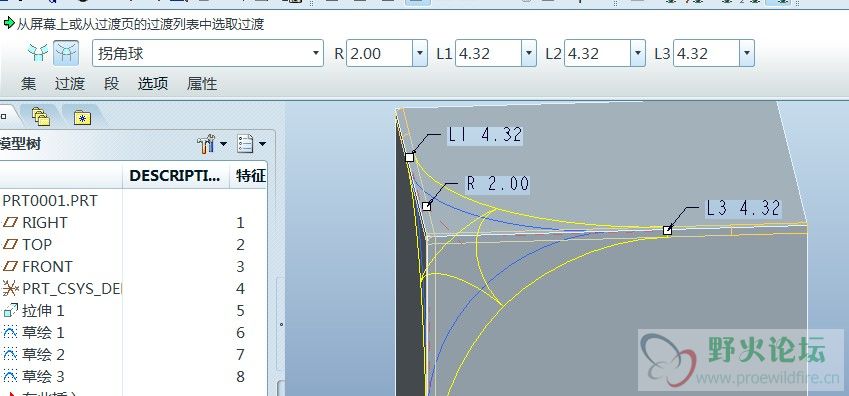
Task: Open model tree Settings list menu
Action: 252,144
